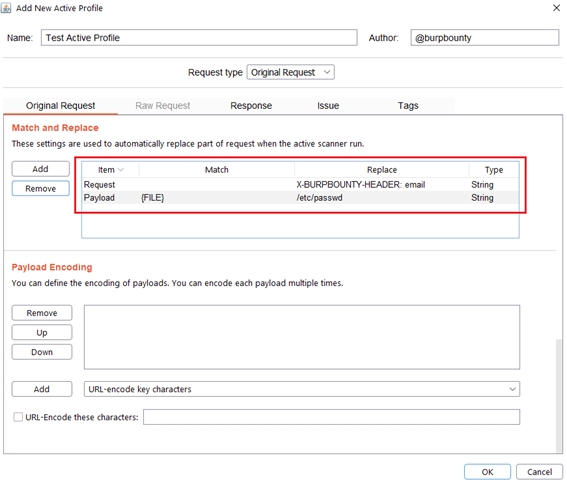Screen dimensions: 567x486
Task: Switch to the Response tab
Action: [x=251, y=106]
